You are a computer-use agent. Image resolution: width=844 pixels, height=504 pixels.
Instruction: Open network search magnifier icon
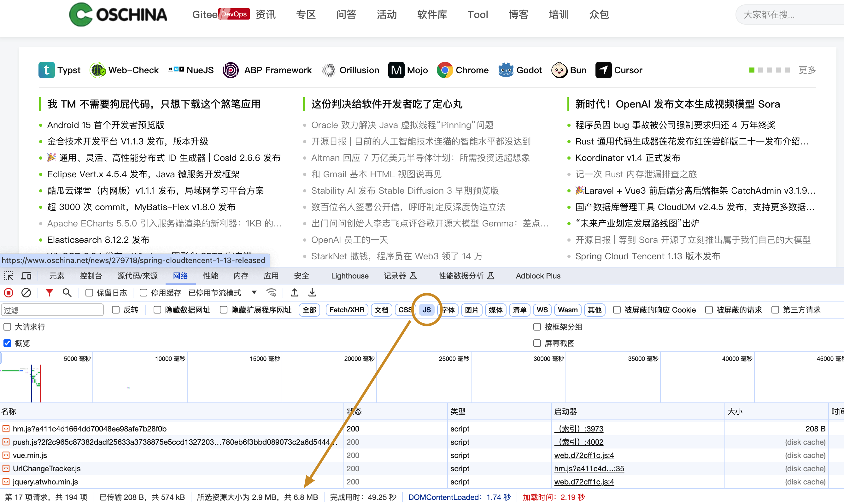click(x=67, y=292)
